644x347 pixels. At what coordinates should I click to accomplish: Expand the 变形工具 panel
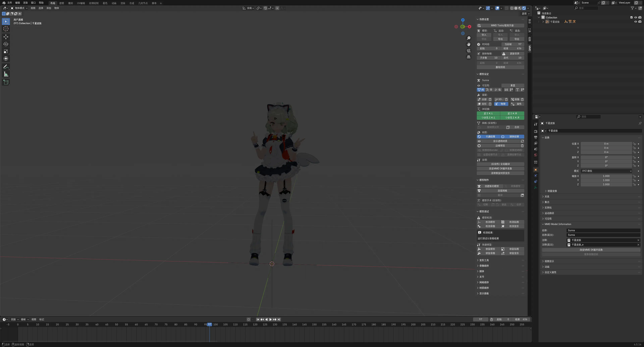484,260
